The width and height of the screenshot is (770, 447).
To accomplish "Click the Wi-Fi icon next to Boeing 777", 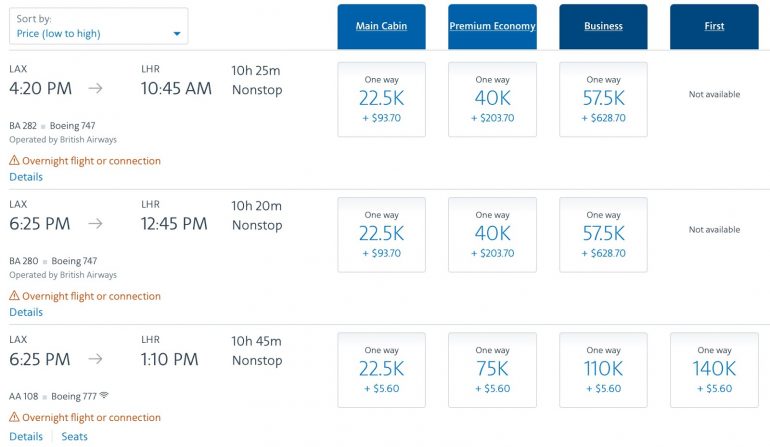I will click(105, 396).
